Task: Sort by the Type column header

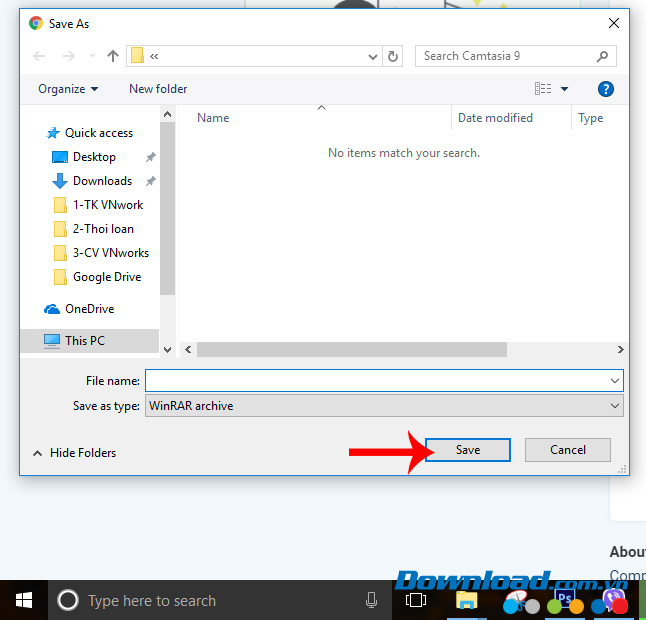Action: pyautogui.click(x=590, y=118)
